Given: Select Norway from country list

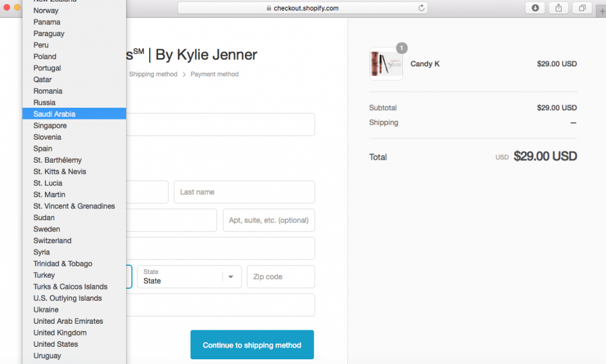Looking at the screenshot, I should point(74,11).
